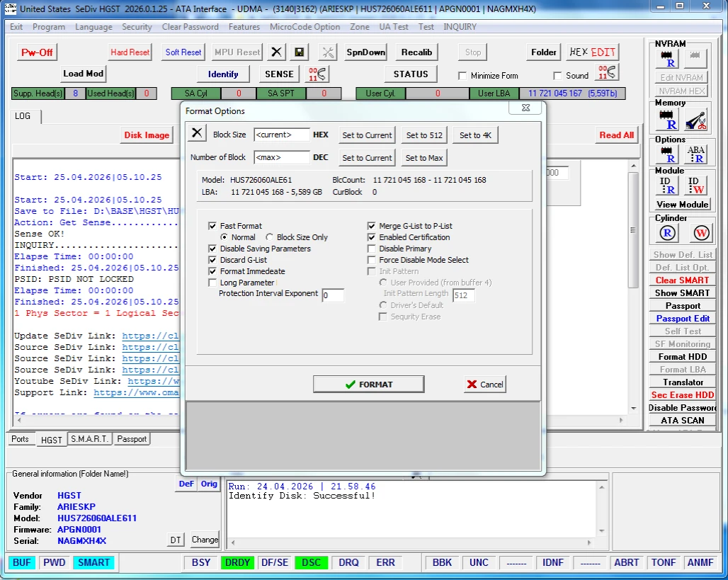
Task: Click the binary 0011 icon next to SENSE
Action: (318, 74)
